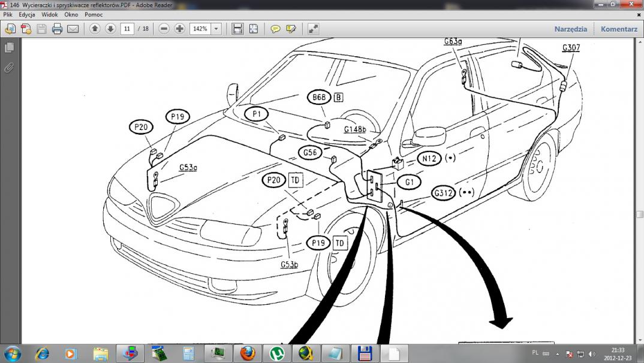Go to previous page arrow
644x363 pixels.
click(95, 29)
